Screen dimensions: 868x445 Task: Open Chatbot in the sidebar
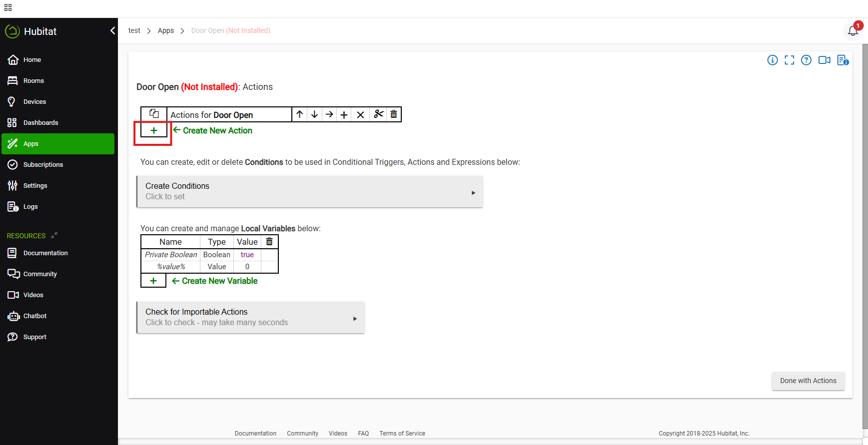[x=58, y=316]
